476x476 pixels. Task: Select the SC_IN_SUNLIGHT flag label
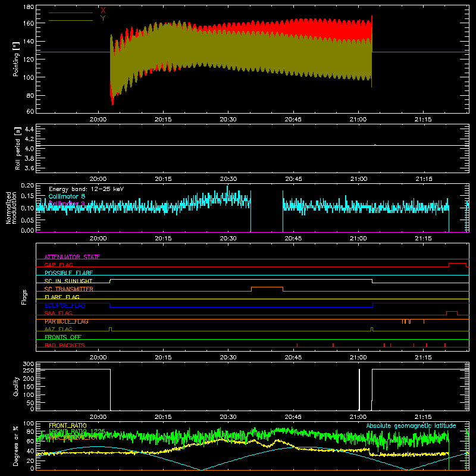coord(68,281)
